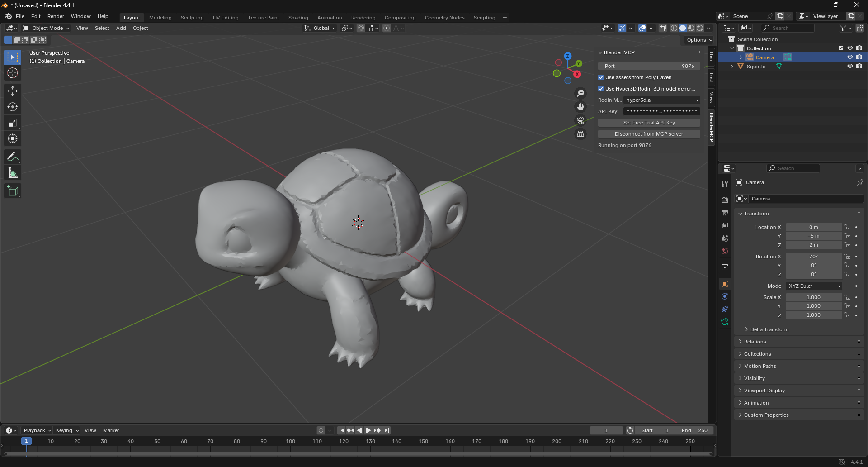The height and width of the screenshot is (467, 868).
Task: Uncheck Use assets from Poly Haven
Action: 601,77
